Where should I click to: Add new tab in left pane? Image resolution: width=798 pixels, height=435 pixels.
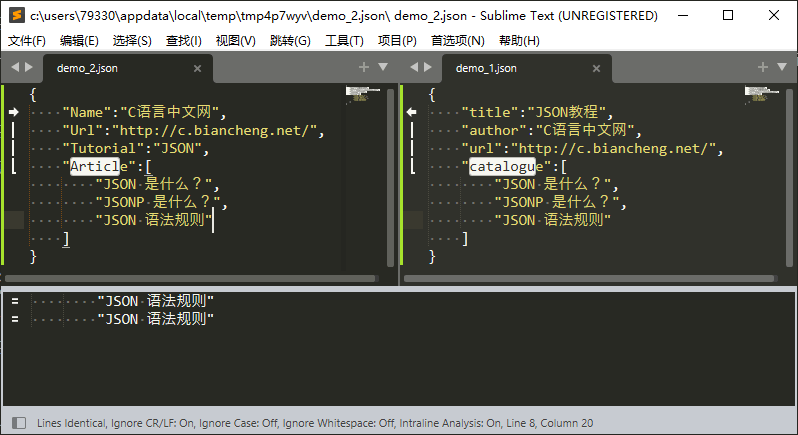tap(363, 67)
